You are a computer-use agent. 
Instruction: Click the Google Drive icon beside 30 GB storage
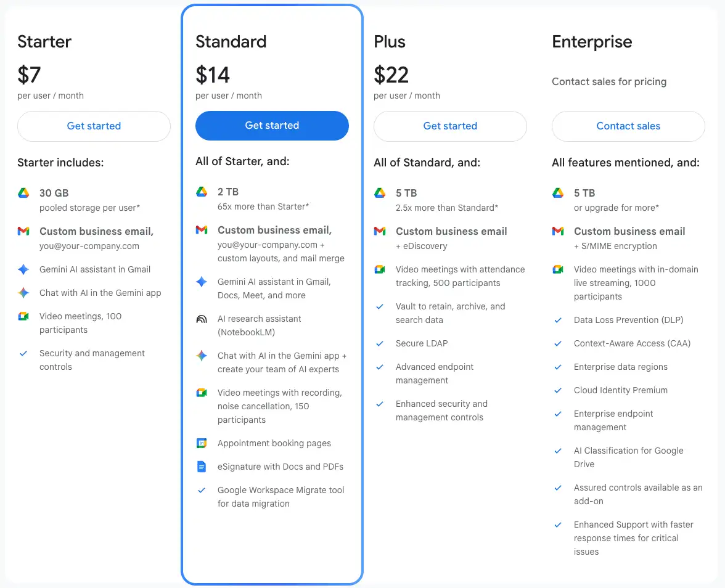coord(23,193)
